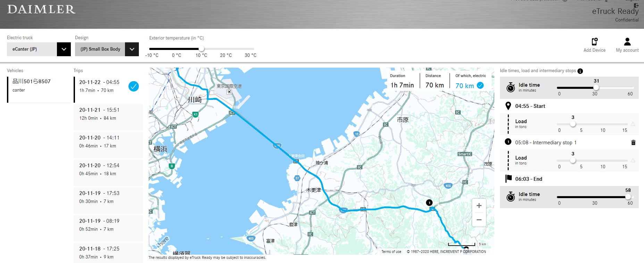Click the Add Device icon
Screen dimensions: 644x263
(x=594, y=42)
